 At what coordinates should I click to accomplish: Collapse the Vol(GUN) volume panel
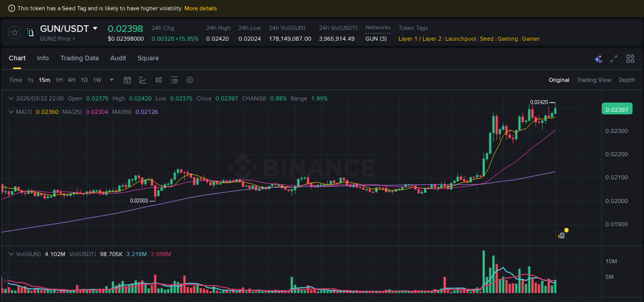[11, 254]
